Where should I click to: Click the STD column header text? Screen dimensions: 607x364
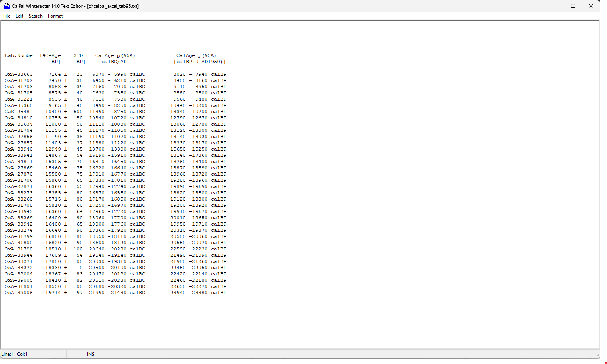click(x=78, y=56)
